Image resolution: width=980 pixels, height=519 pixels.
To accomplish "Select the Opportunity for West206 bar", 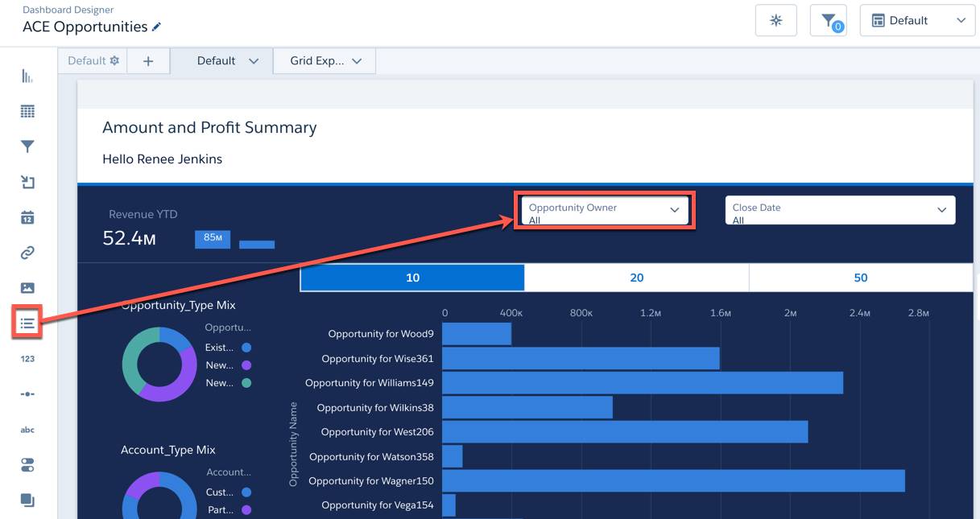I will point(625,432).
